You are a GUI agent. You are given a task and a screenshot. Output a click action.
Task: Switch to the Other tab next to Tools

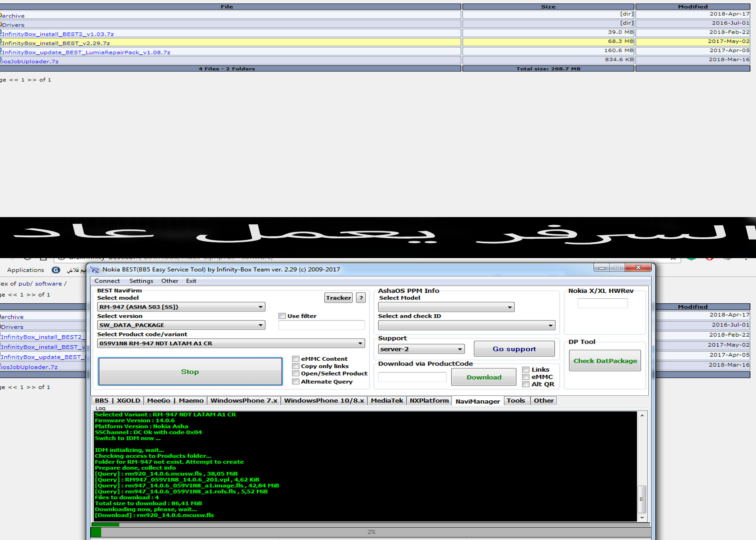click(x=544, y=401)
